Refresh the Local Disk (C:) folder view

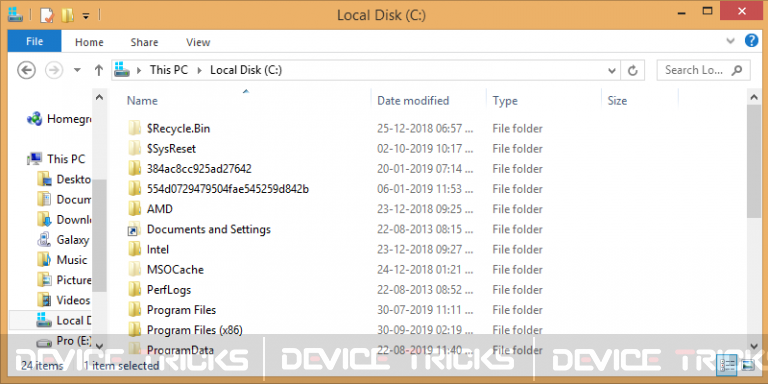pyautogui.click(x=633, y=71)
